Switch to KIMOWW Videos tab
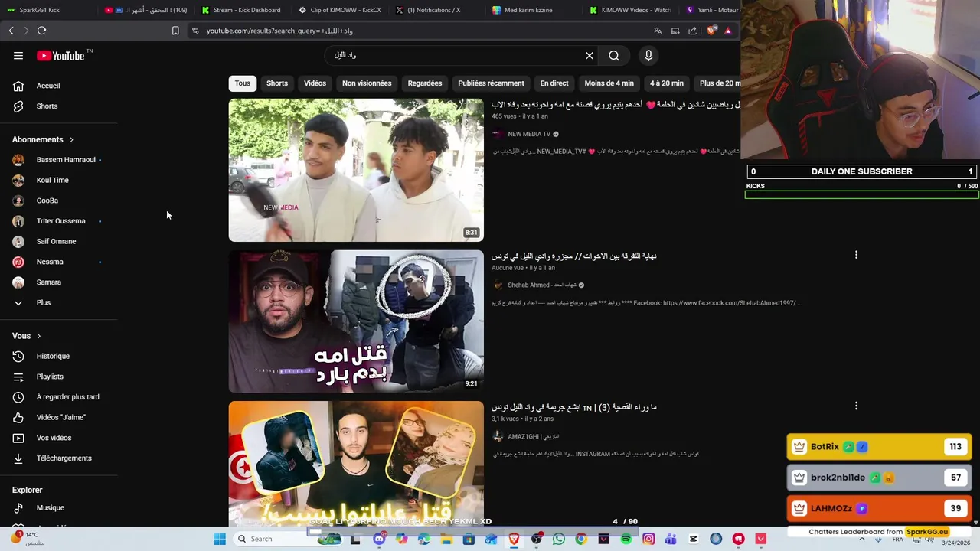 pyautogui.click(x=629, y=10)
